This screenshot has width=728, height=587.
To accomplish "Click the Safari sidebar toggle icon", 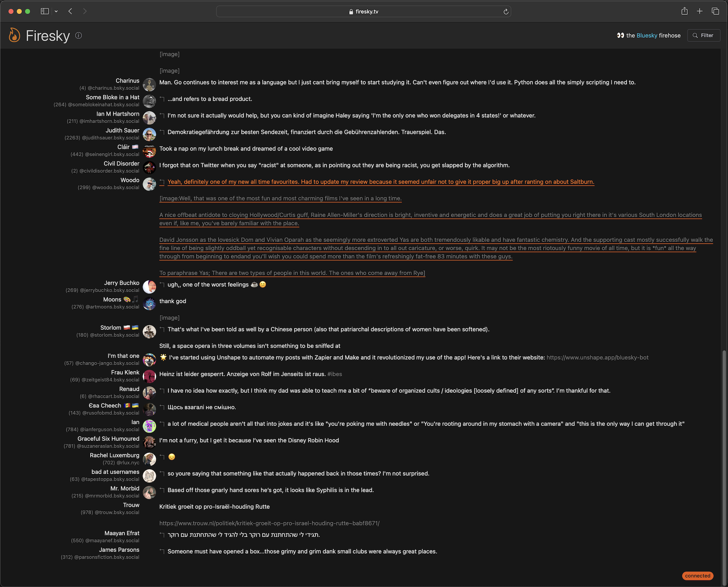I will [45, 11].
